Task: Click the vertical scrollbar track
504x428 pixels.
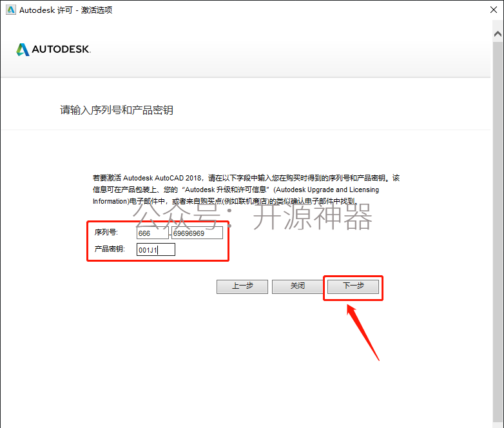Action: tap(498, 231)
